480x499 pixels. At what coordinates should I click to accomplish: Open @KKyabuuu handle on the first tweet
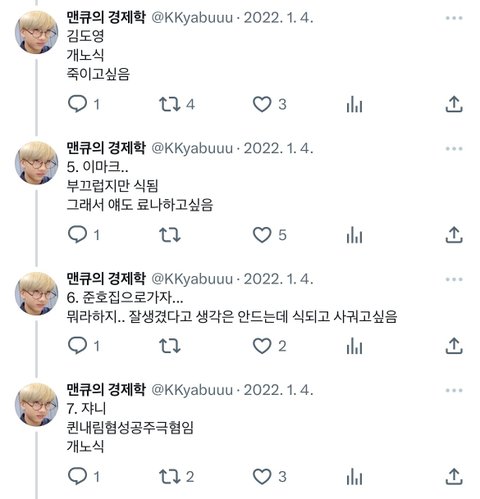pyautogui.click(x=192, y=18)
